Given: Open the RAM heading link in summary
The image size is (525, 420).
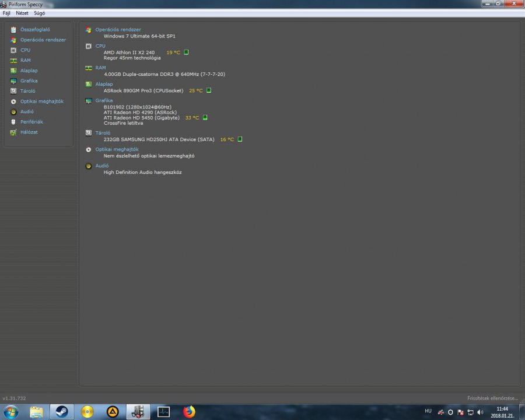Looking at the screenshot, I should point(100,68).
